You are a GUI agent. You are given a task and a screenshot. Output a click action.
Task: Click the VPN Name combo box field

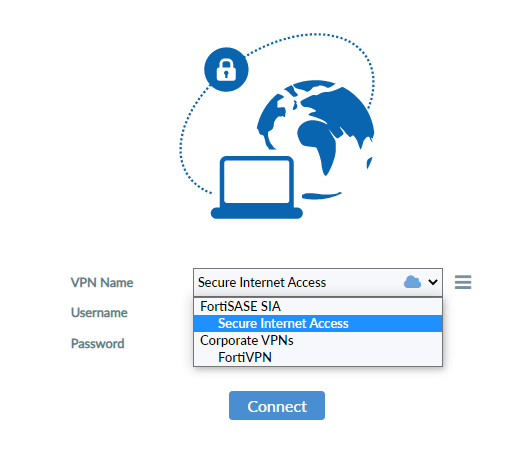point(318,282)
